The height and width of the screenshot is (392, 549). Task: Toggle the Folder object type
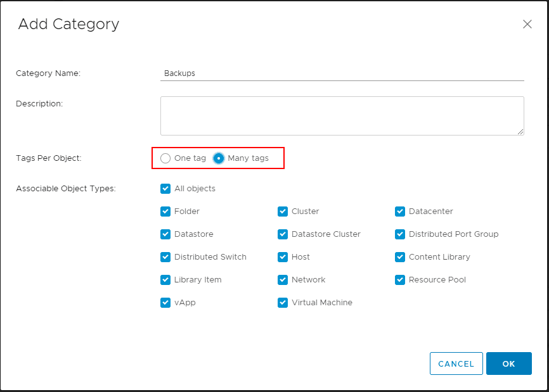(x=165, y=211)
